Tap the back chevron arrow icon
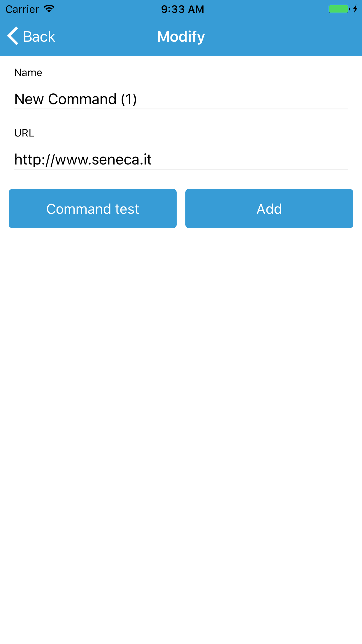Image resolution: width=362 pixels, height=644 pixels. [13, 36]
